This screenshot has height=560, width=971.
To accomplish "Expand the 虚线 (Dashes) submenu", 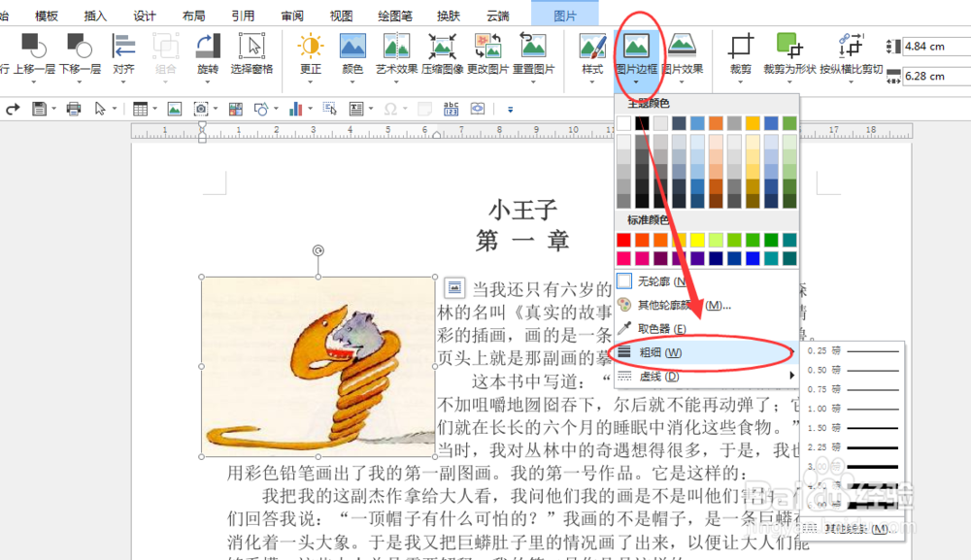I will (706, 377).
